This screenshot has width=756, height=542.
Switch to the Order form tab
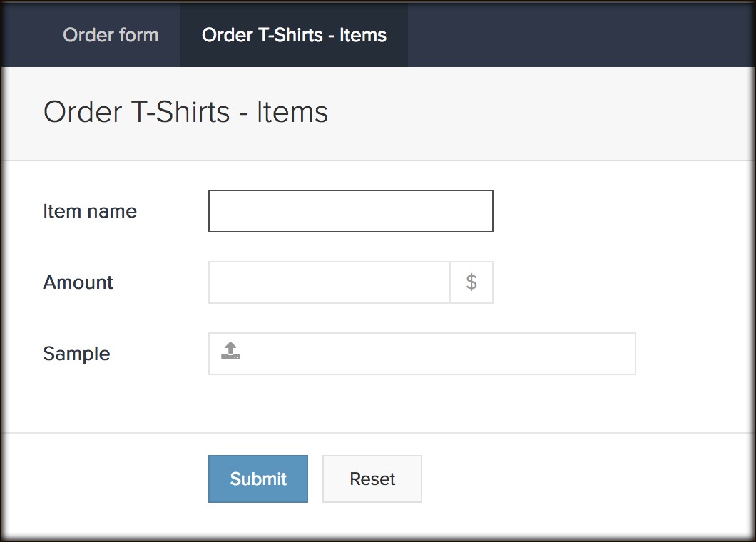[x=111, y=35]
